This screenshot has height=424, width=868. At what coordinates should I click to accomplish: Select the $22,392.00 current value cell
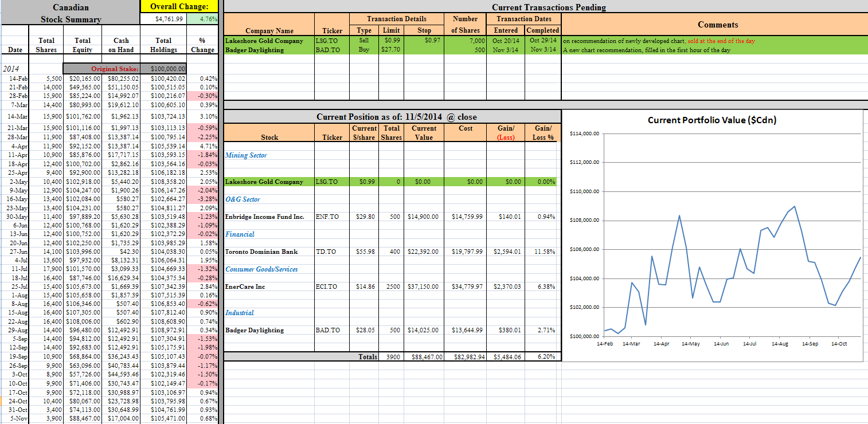tap(424, 252)
